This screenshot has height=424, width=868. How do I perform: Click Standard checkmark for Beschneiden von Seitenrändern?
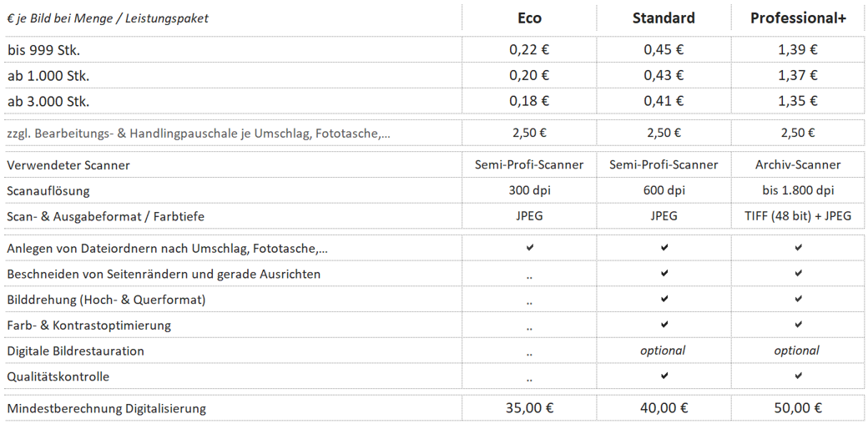pyautogui.click(x=664, y=274)
